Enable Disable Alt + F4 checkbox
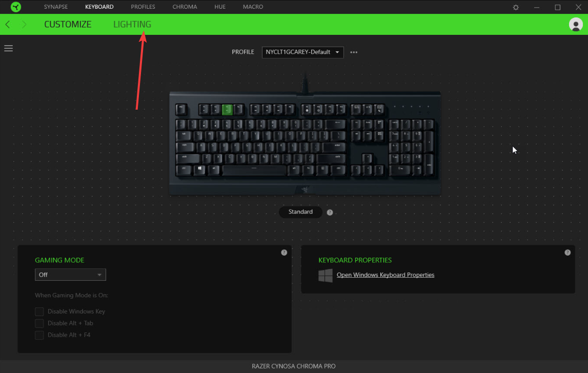The height and width of the screenshot is (373, 588). [39, 335]
